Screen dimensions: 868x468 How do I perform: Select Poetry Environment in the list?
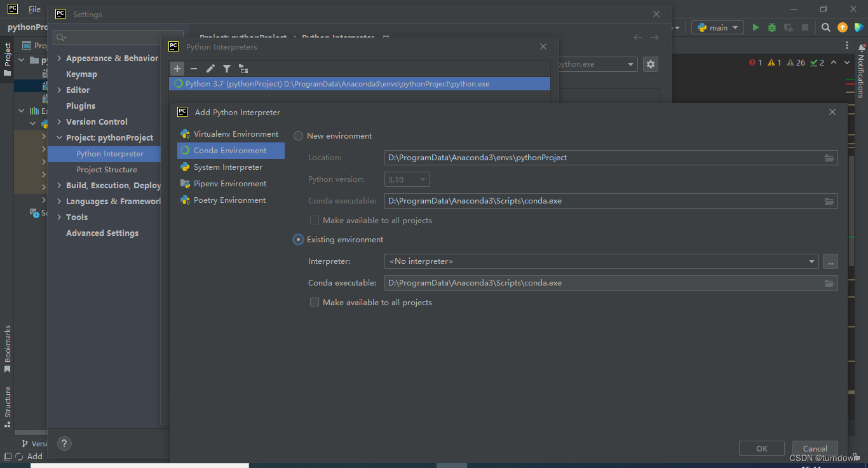click(x=231, y=200)
